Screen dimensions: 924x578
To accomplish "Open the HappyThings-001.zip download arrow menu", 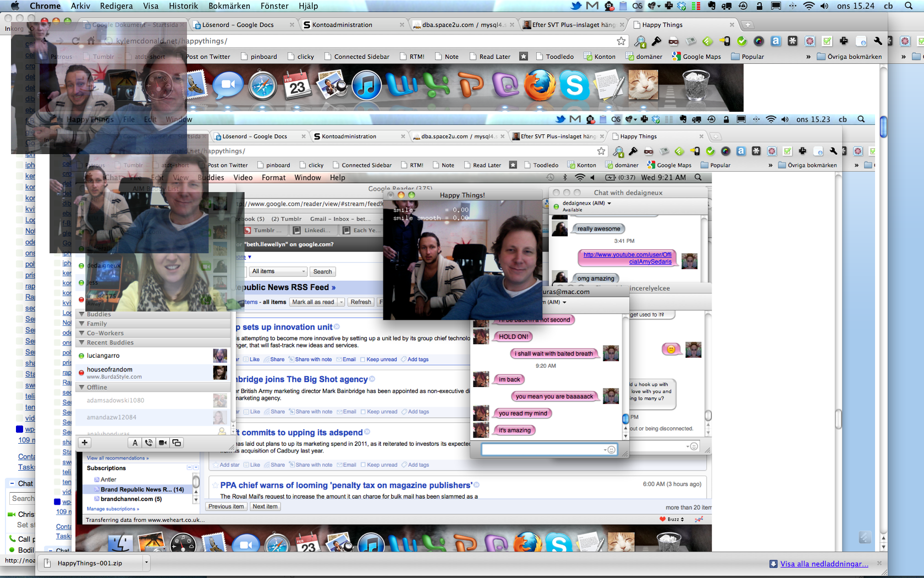I will click(x=146, y=563).
